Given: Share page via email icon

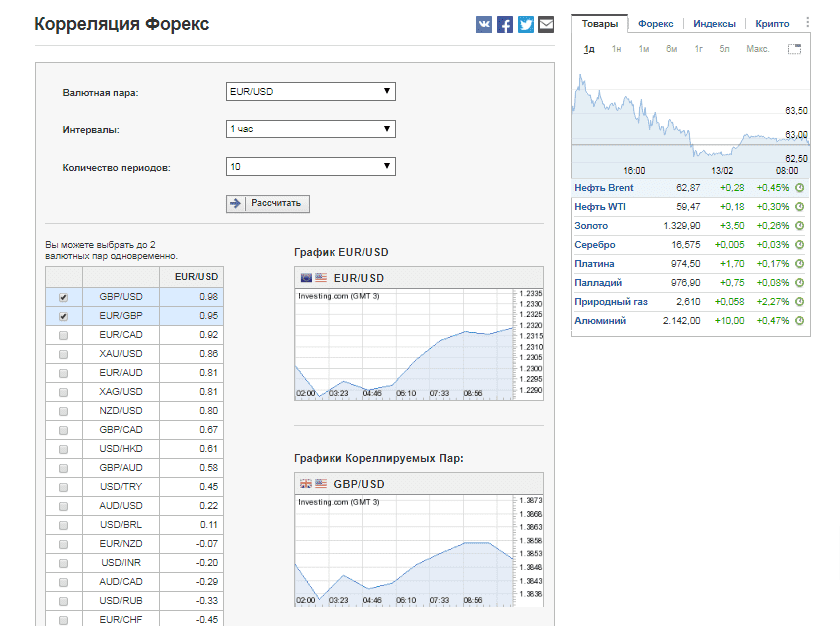Looking at the screenshot, I should coord(546,25).
